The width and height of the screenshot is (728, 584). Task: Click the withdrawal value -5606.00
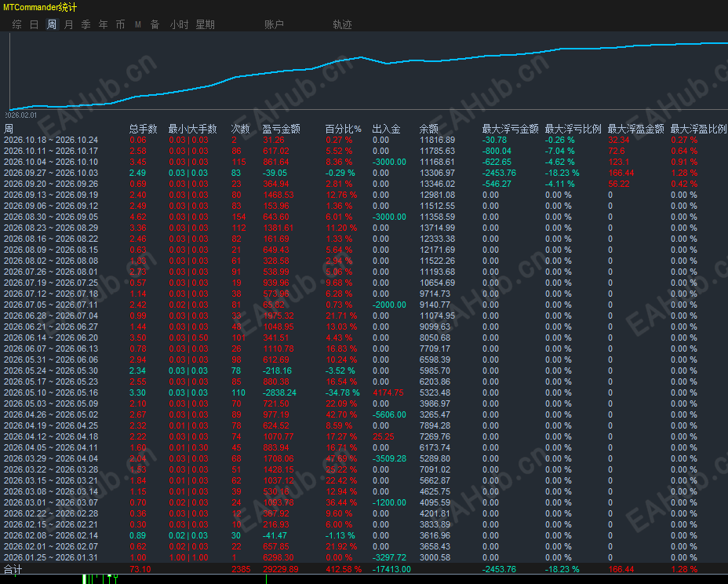[x=390, y=415]
